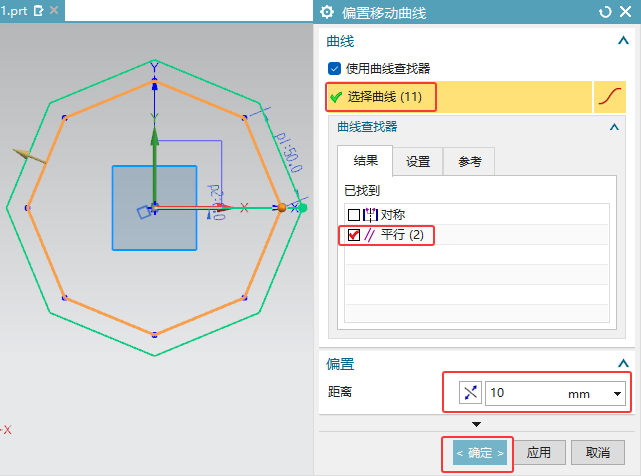Click the green endpoint handle on outer octagon
Viewport: 641px width, 476px height.
pos(303,208)
